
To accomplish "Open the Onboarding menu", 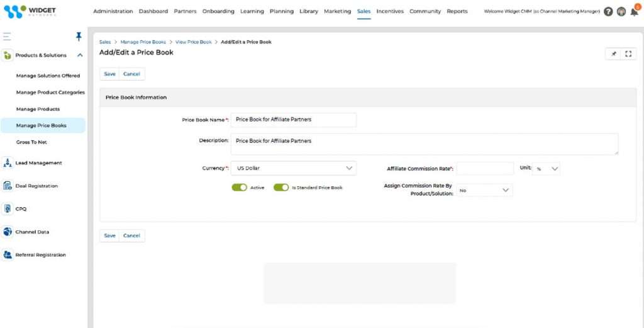I will 218,11.
